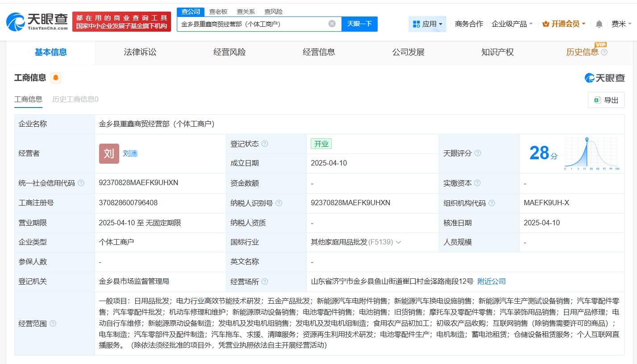637x364 pixels.
Task: Expand 企业级产品 menu
Action: [512, 24]
